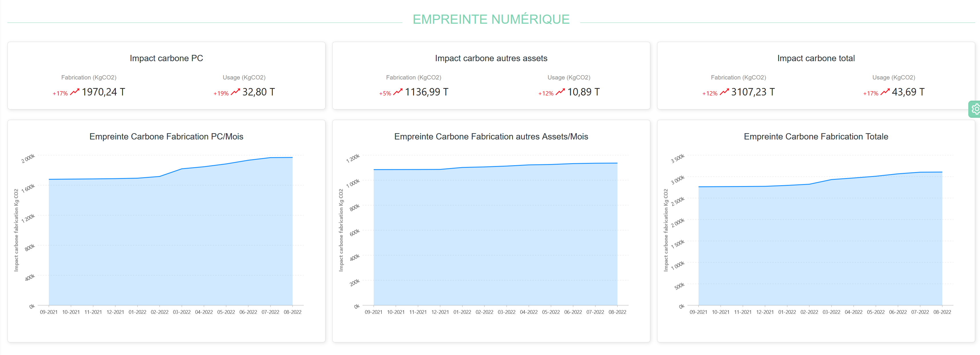Click the Impact carbone PC card title

[x=166, y=58]
